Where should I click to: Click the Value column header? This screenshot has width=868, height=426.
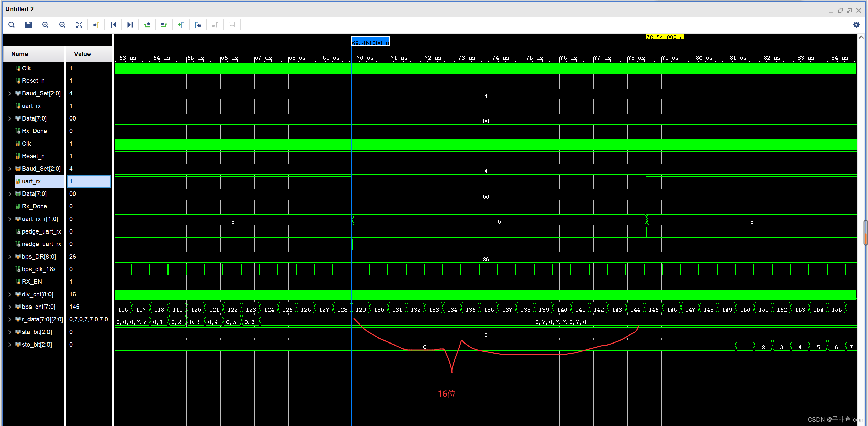(82, 54)
